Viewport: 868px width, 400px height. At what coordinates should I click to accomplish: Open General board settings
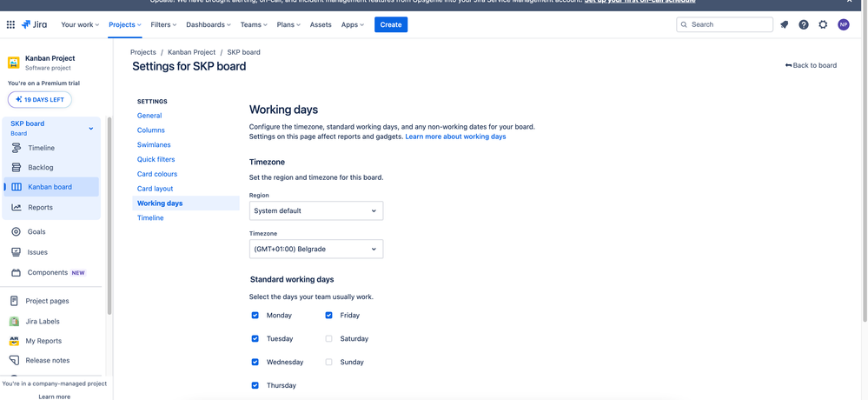[149, 116]
